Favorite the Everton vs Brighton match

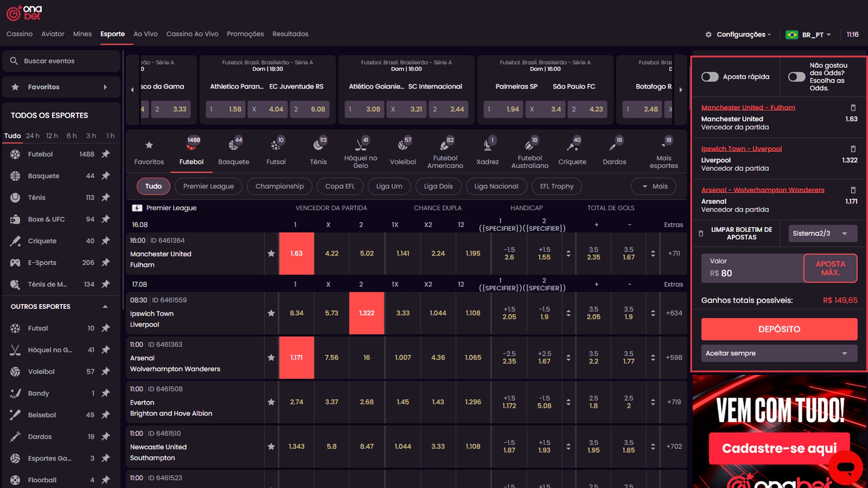click(271, 402)
